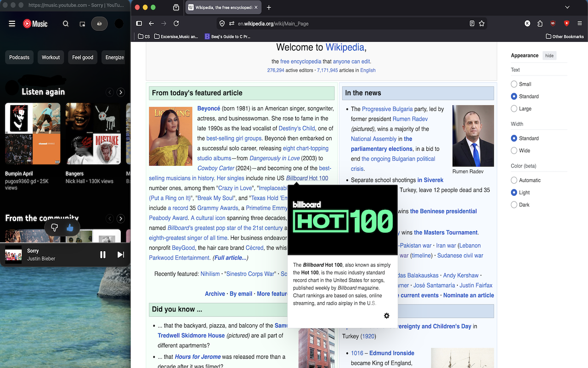The image size is (588, 368).
Task: Like the song with thumbs up
Action: (70, 228)
